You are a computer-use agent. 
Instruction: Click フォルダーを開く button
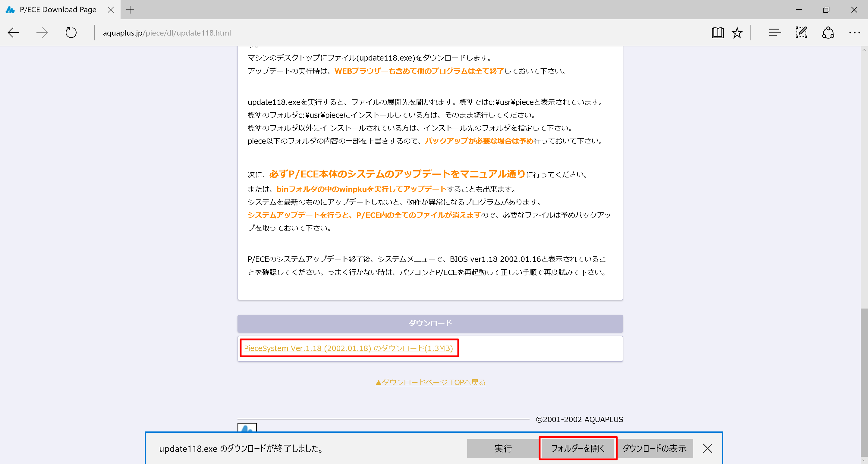coord(578,448)
